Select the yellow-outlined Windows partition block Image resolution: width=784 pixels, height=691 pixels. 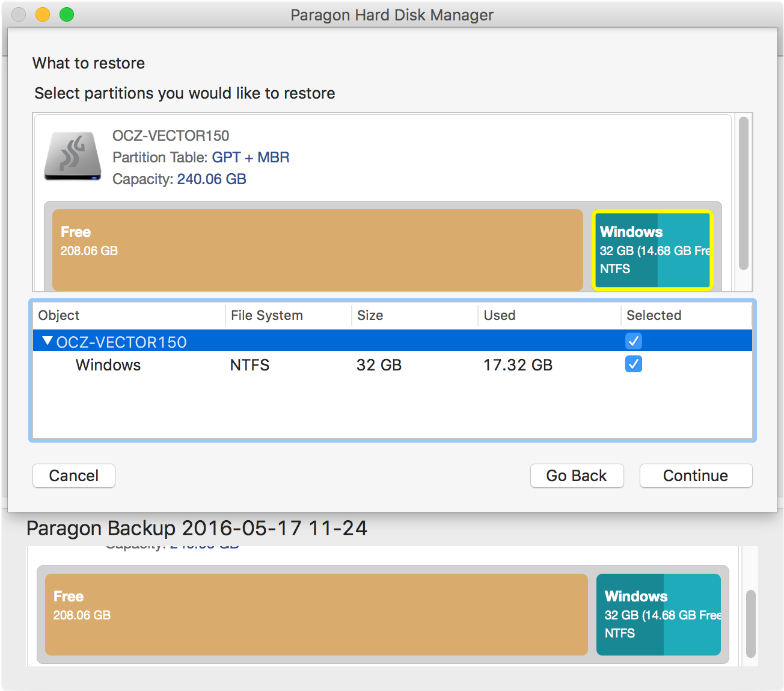coord(652,250)
